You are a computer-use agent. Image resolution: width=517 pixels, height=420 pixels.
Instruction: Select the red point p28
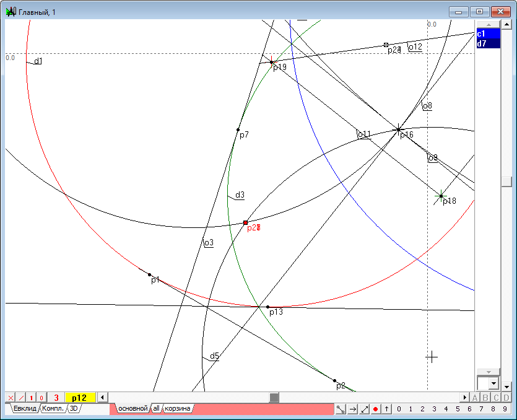245,223
